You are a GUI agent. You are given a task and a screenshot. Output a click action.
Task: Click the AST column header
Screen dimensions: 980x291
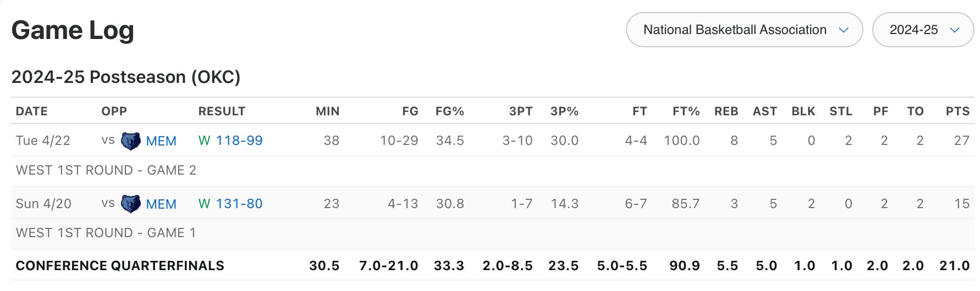[764, 111]
